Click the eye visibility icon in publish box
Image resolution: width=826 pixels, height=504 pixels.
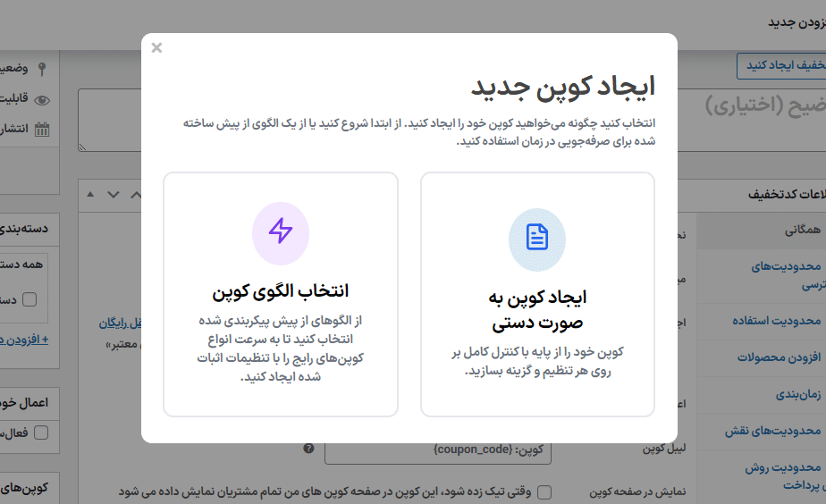[x=42, y=99]
